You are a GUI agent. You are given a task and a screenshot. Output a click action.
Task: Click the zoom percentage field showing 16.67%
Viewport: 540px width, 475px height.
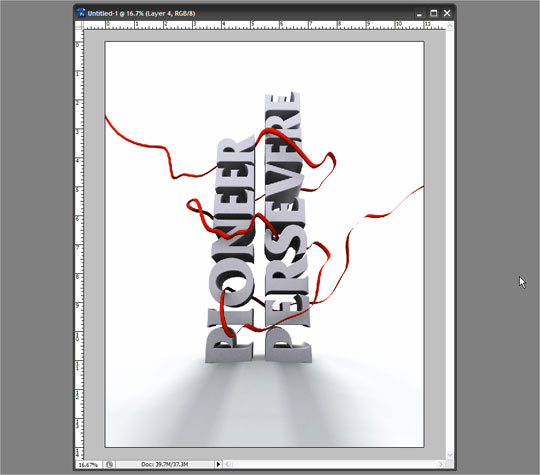(x=89, y=465)
